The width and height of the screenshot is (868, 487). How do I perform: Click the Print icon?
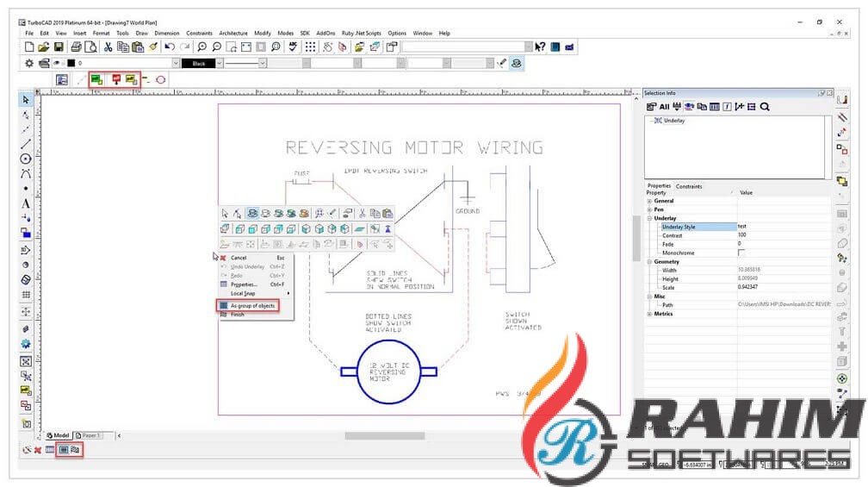pos(77,47)
